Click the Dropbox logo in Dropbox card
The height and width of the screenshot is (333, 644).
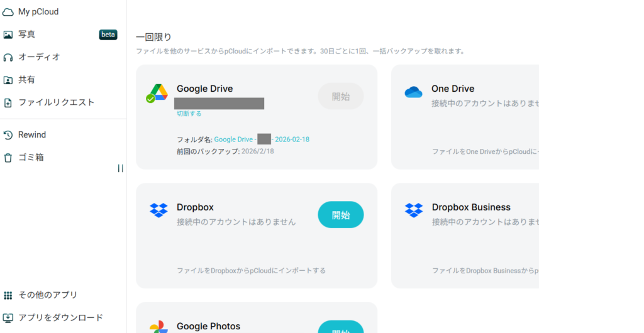(x=158, y=210)
